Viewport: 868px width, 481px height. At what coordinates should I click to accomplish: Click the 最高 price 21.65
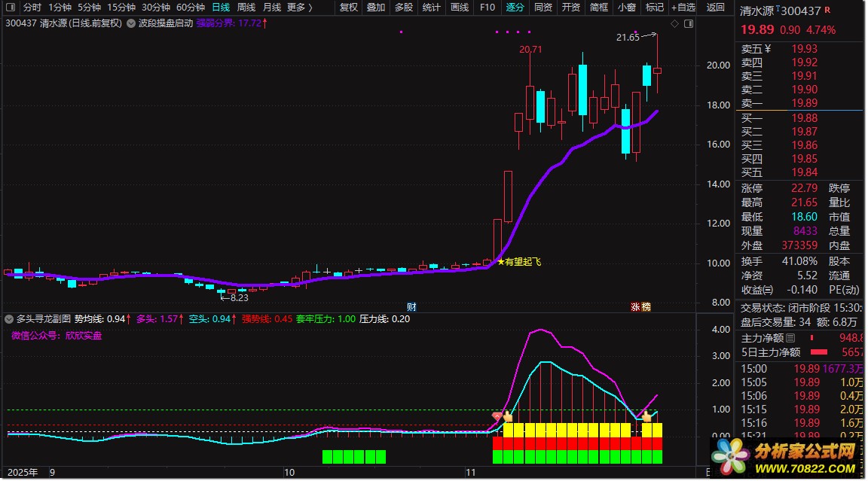pyautogui.click(x=804, y=202)
